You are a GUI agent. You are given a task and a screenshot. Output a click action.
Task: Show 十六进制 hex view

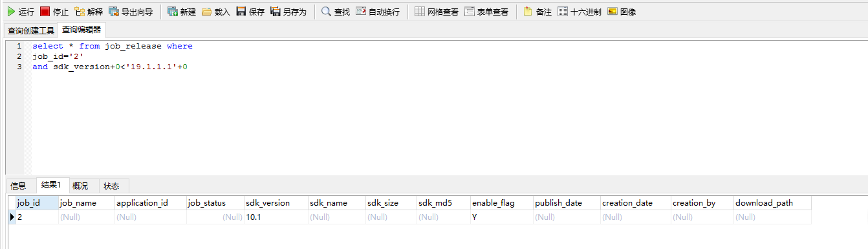(x=580, y=12)
